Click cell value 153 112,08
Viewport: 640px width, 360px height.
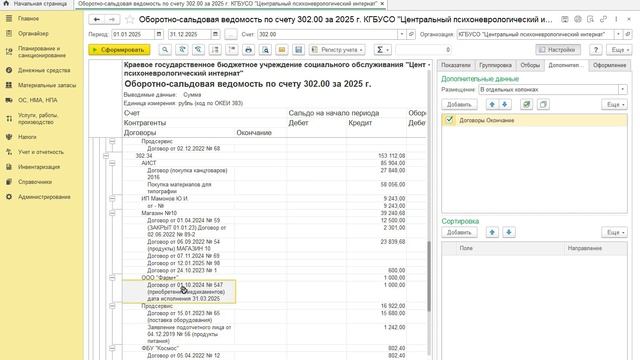point(391,156)
